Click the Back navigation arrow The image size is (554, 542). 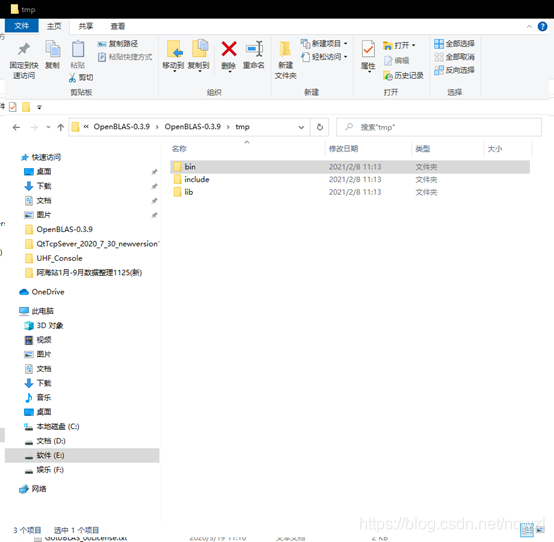tap(16, 127)
